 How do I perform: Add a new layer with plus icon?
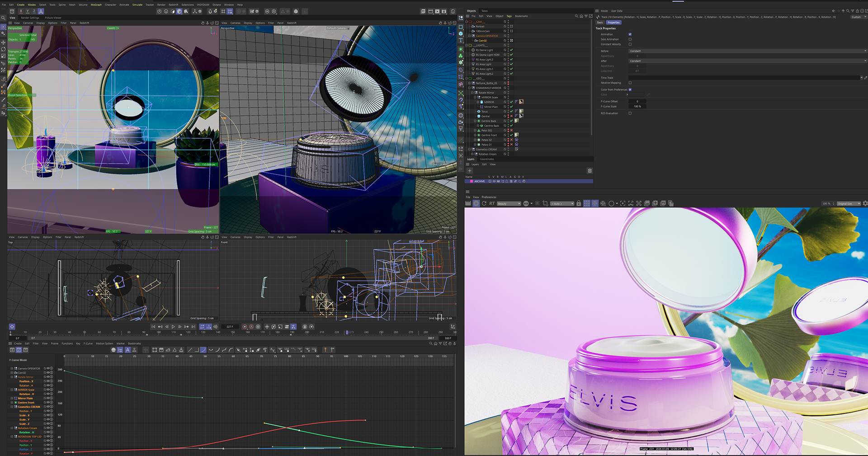tap(470, 171)
